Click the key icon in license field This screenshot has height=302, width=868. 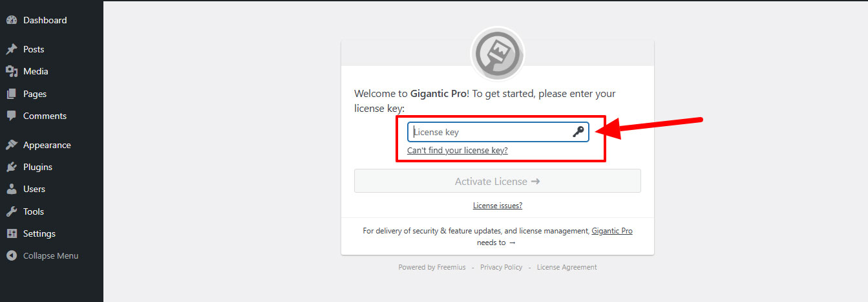point(578,132)
